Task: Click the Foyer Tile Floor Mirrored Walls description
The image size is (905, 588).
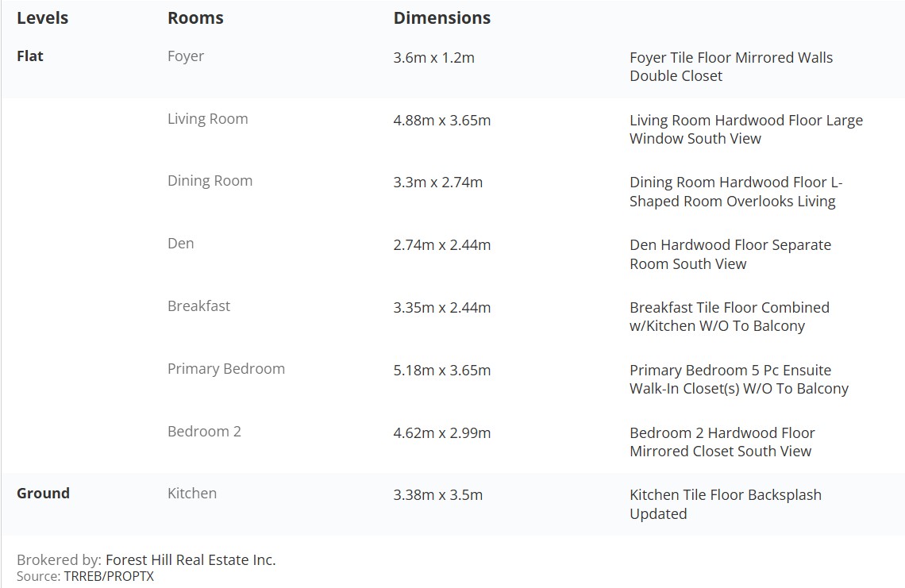Action: coord(731,67)
